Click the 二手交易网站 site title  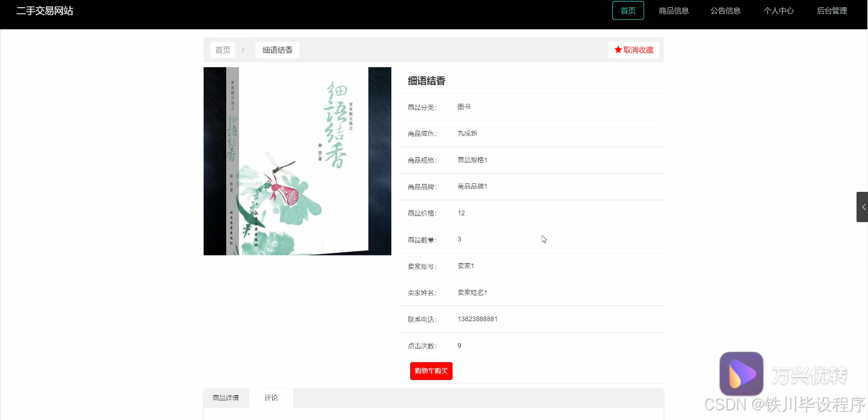(x=45, y=11)
